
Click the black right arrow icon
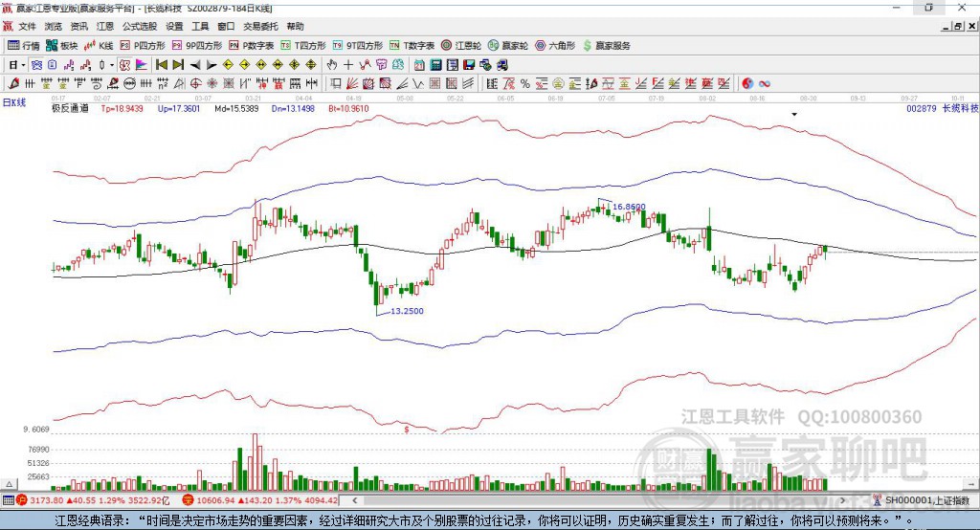point(212,65)
